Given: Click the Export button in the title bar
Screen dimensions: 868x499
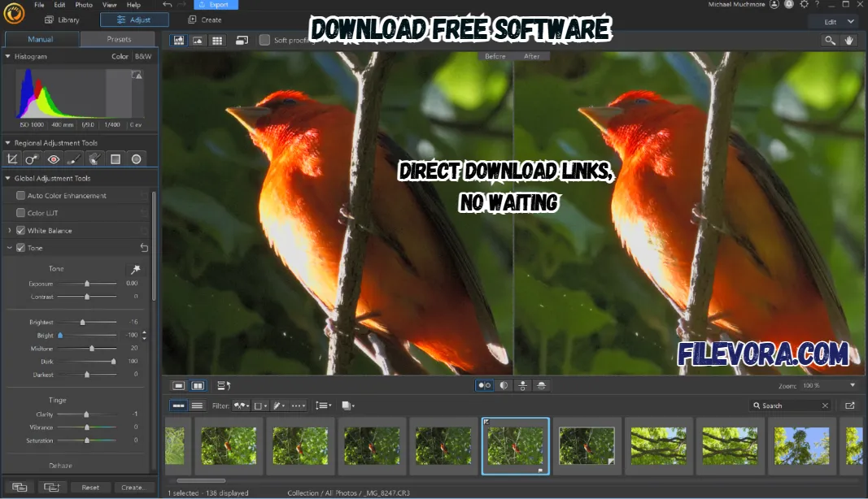Looking at the screenshot, I should (216, 4).
